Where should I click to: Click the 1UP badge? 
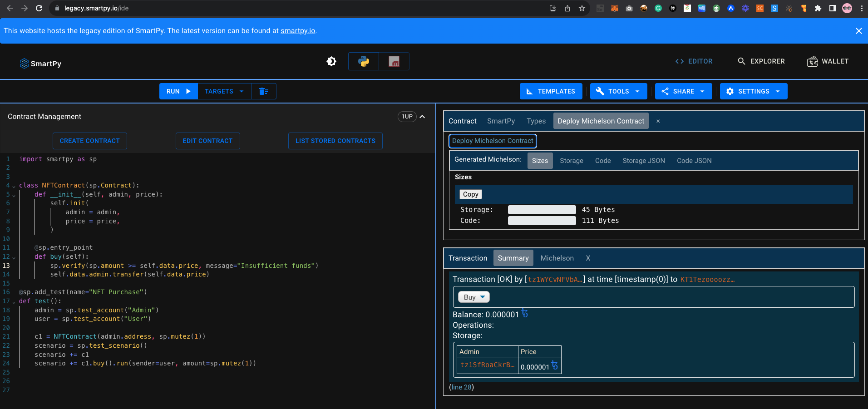pos(407,117)
